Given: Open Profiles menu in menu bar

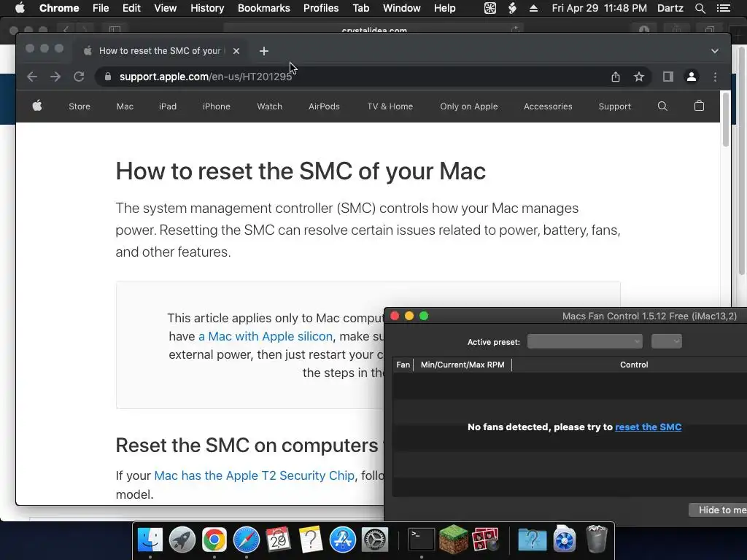Looking at the screenshot, I should point(321,8).
